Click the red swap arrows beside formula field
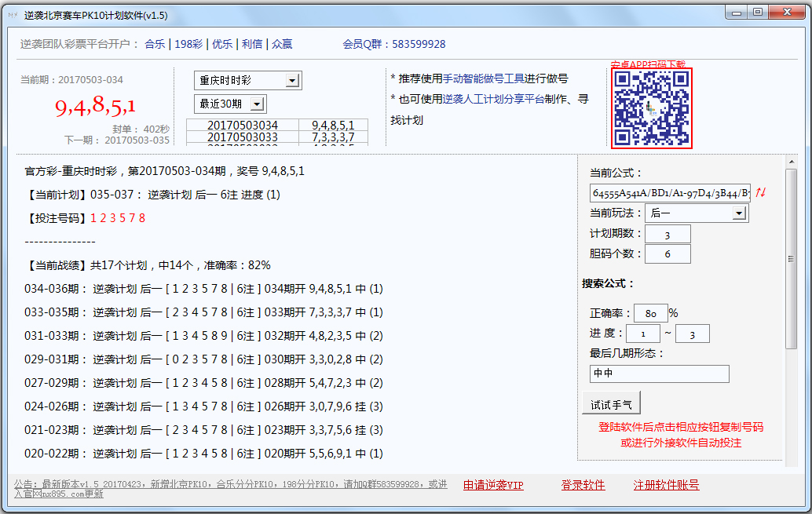812x514 pixels. 761,193
